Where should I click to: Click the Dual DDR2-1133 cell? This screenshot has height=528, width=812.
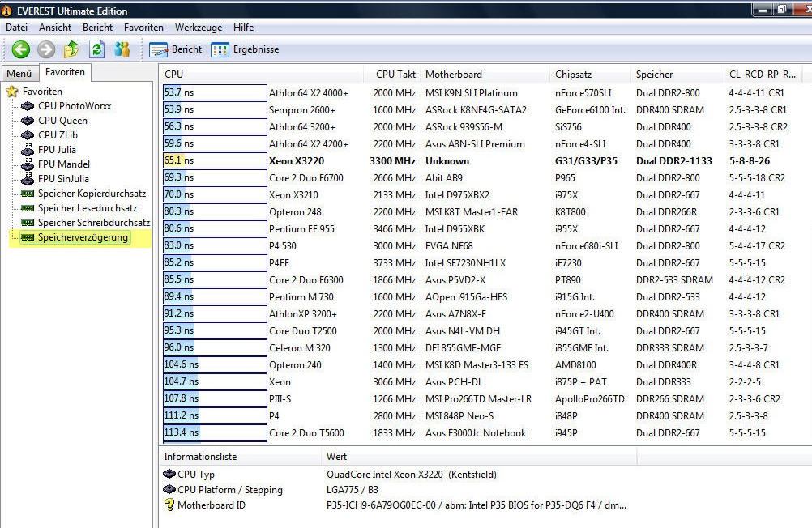point(673,161)
